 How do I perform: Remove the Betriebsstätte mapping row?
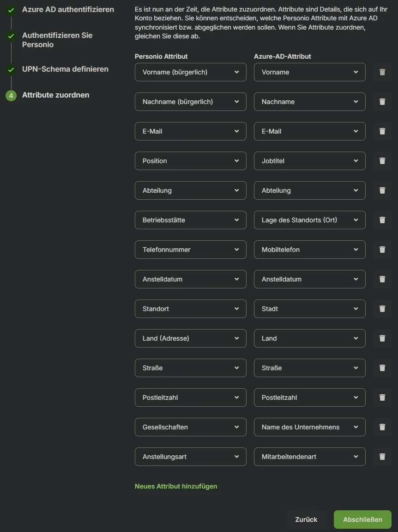click(382, 220)
